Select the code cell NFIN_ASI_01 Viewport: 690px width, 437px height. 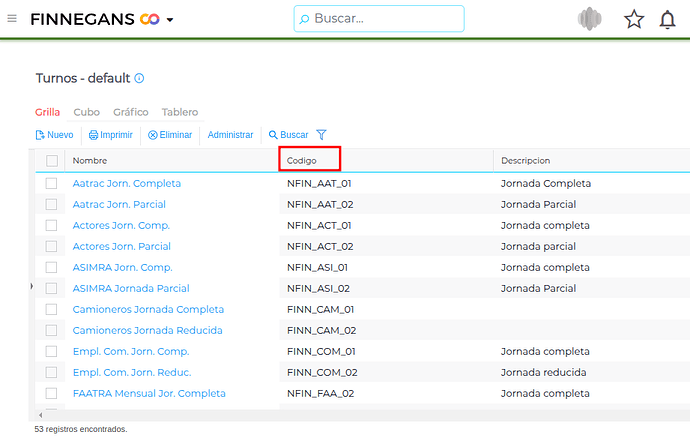click(x=317, y=267)
